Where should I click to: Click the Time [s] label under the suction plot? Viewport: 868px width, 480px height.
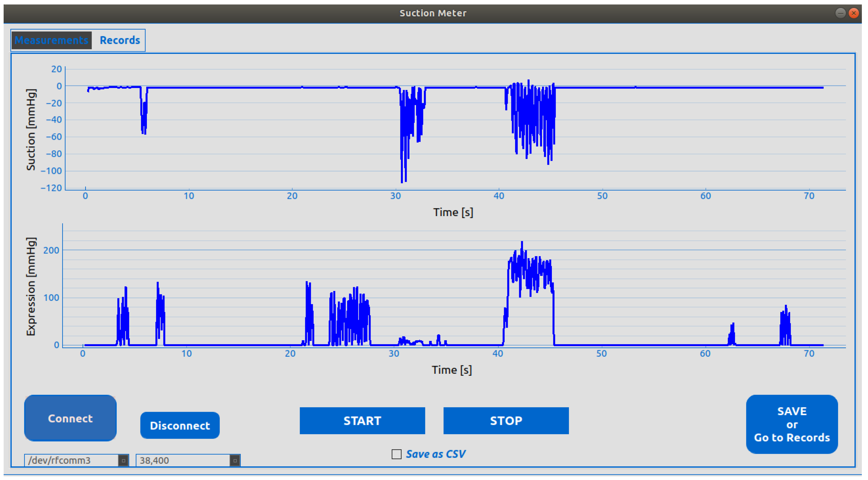[x=453, y=212]
